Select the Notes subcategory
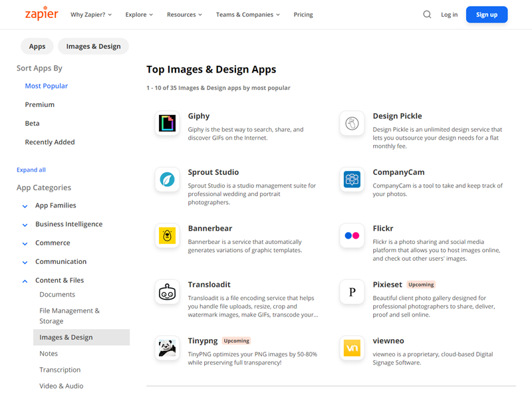 click(49, 354)
